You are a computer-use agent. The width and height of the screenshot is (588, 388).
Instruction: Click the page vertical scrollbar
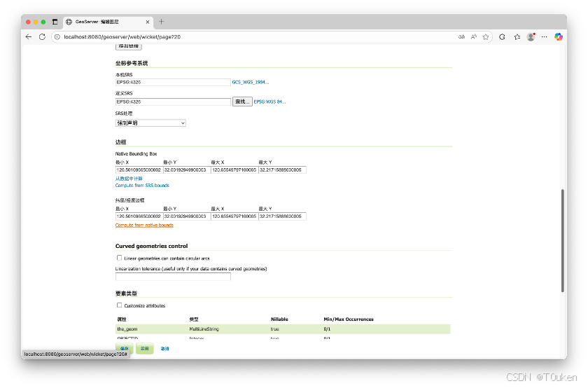click(563, 240)
